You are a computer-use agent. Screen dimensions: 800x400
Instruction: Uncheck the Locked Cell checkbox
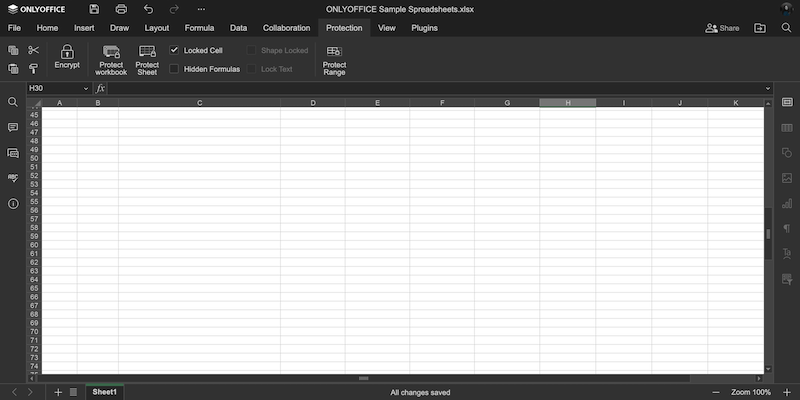174,50
